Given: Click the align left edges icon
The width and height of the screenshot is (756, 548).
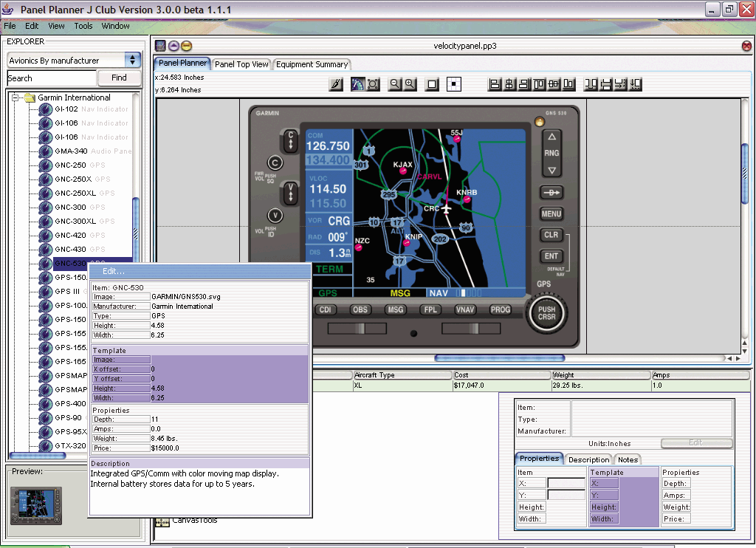Looking at the screenshot, I should point(494,84).
